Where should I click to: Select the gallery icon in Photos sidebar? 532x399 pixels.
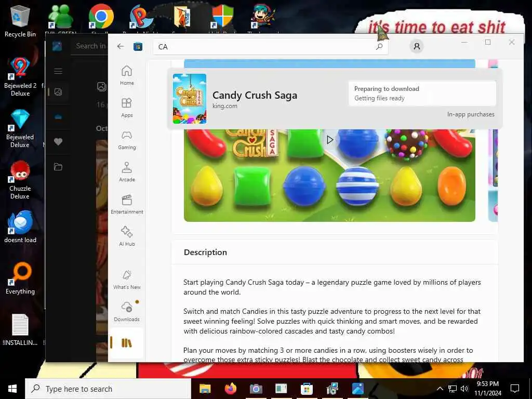coord(58,91)
